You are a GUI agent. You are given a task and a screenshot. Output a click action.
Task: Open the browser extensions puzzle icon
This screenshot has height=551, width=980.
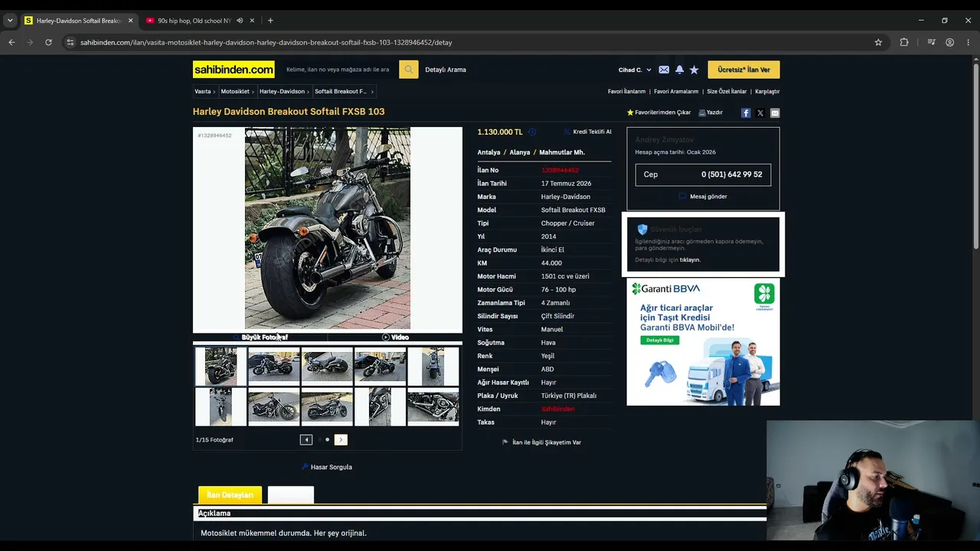904,42
